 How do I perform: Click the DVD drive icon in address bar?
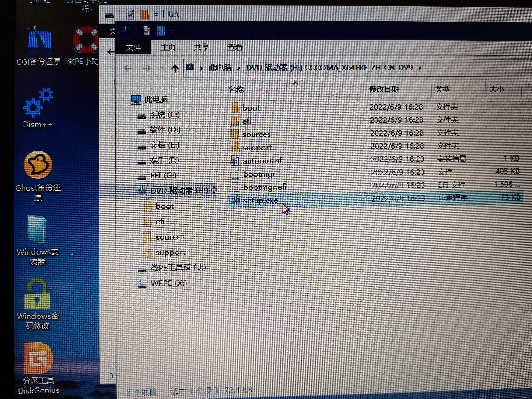[x=190, y=67]
